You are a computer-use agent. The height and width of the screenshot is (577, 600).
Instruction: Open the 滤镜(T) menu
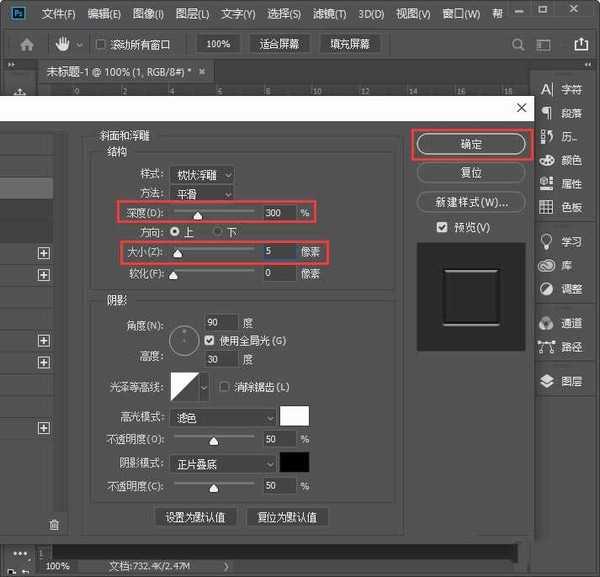click(x=327, y=15)
